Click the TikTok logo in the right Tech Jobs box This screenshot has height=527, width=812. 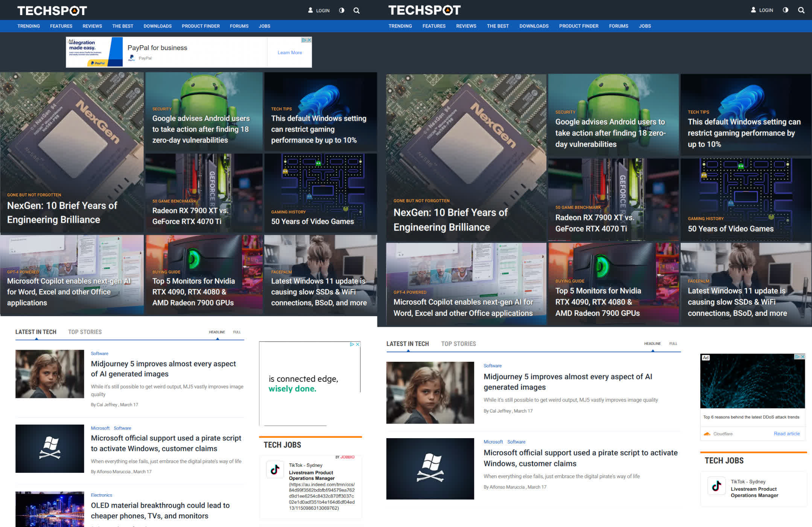pos(716,486)
